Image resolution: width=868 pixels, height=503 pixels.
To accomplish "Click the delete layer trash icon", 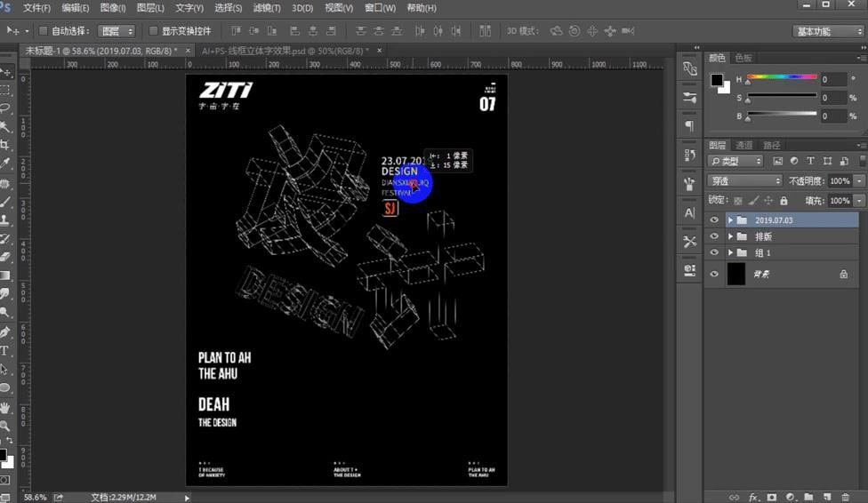I will click(845, 497).
